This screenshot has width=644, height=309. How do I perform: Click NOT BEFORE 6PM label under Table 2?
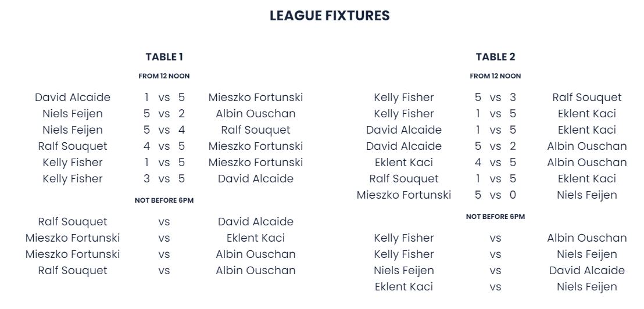(495, 217)
